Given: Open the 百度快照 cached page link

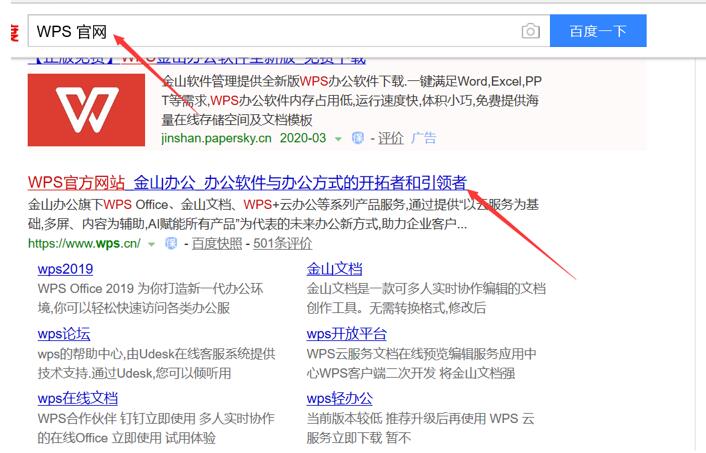Looking at the screenshot, I should pyautogui.click(x=217, y=244).
